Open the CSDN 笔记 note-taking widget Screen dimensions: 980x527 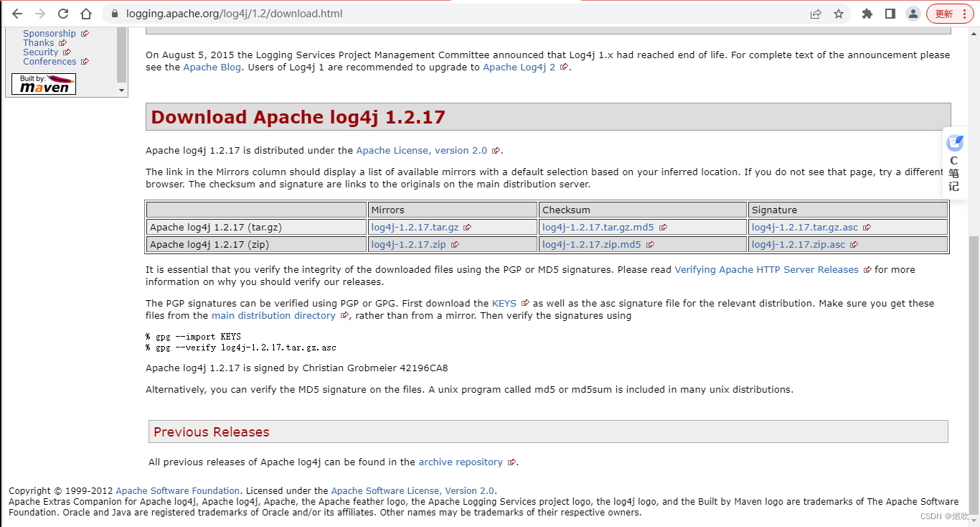pyautogui.click(x=954, y=164)
